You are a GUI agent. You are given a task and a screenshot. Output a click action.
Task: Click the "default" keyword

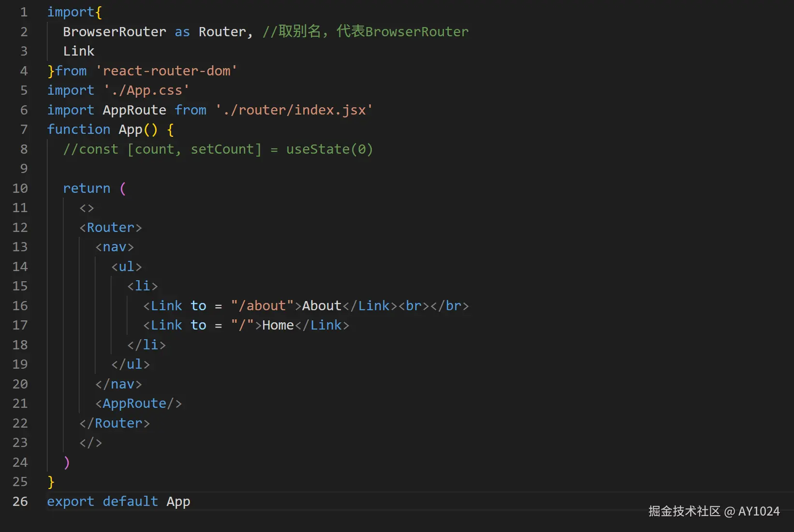tap(131, 502)
